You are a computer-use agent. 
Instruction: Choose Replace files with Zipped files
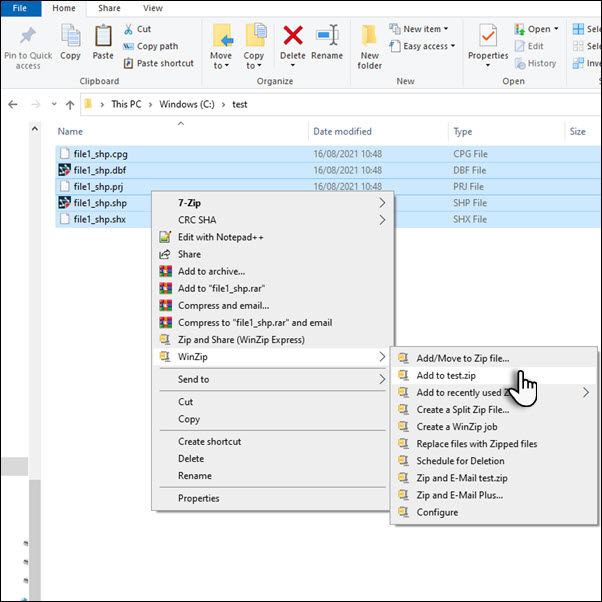494,444
